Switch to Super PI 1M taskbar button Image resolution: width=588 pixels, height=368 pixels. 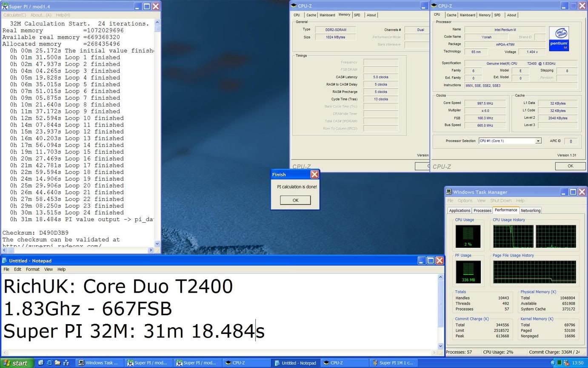394,363
